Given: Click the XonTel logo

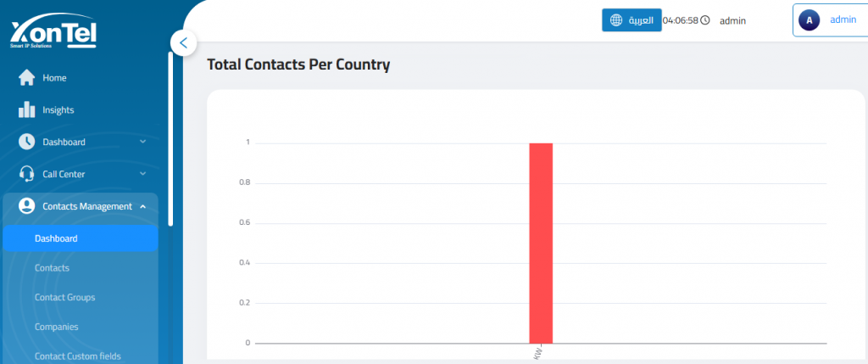Looking at the screenshot, I should click(x=53, y=33).
